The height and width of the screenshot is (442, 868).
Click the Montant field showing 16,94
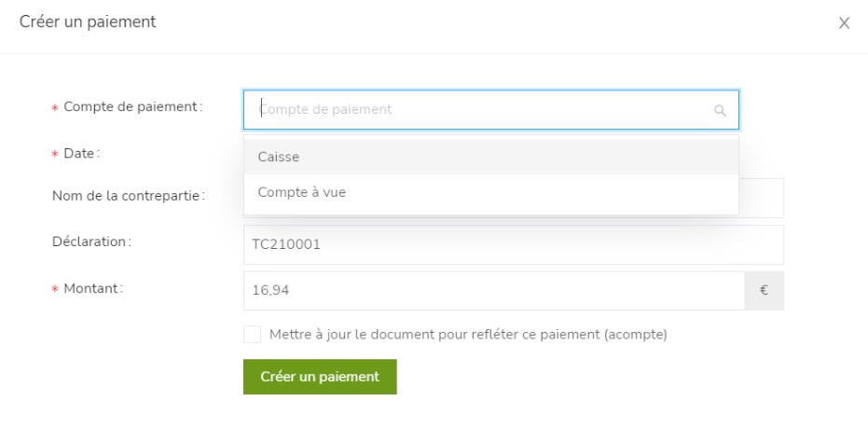pyautogui.click(x=494, y=291)
